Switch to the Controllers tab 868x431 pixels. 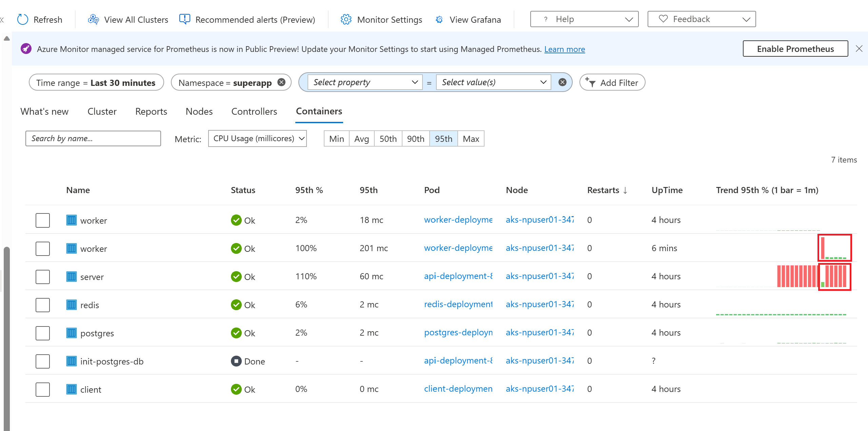(x=254, y=111)
